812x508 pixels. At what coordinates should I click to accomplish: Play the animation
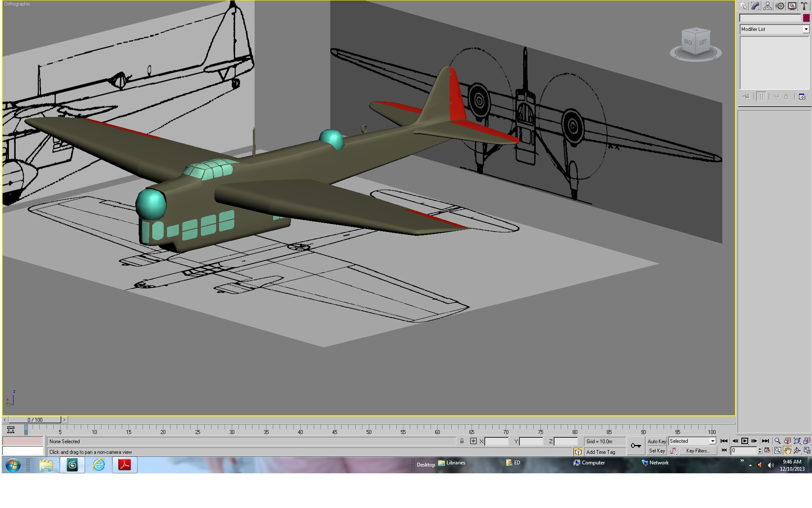tap(745, 441)
